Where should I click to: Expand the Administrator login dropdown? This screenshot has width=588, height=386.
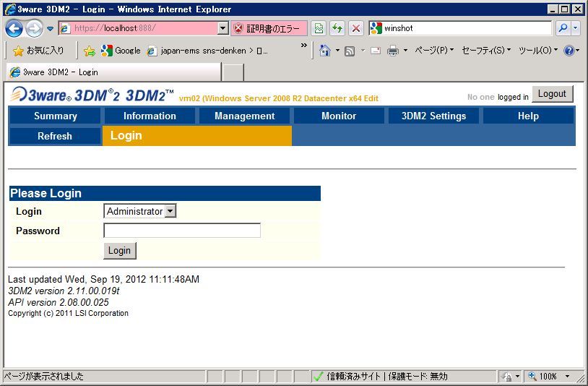(140, 211)
